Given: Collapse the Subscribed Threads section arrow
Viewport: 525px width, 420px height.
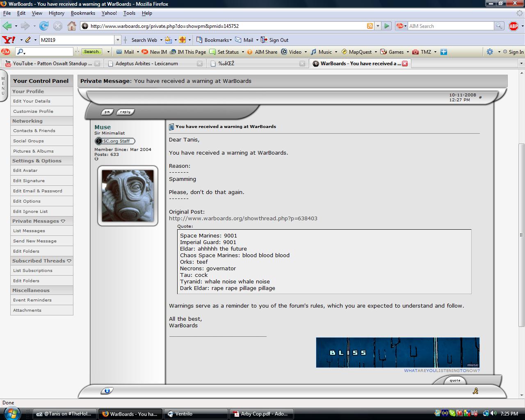Looking at the screenshot, I should (x=69, y=261).
